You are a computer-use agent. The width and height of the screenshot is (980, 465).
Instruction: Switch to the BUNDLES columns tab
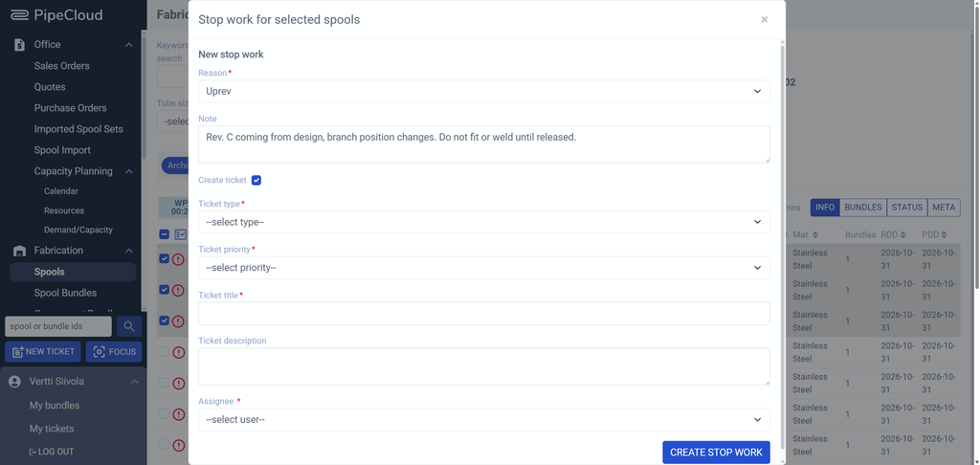[x=862, y=208]
